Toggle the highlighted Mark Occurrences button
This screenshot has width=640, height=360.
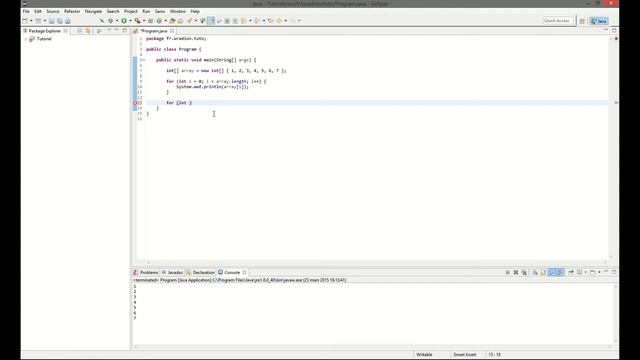coord(211,20)
